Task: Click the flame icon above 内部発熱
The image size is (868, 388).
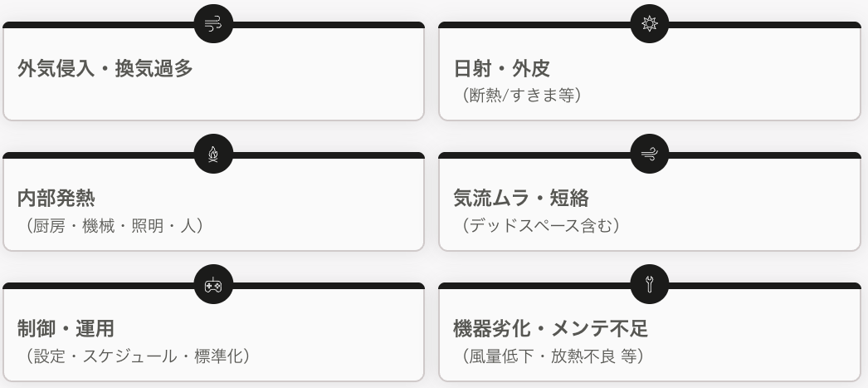Action: tap(213, 154)
